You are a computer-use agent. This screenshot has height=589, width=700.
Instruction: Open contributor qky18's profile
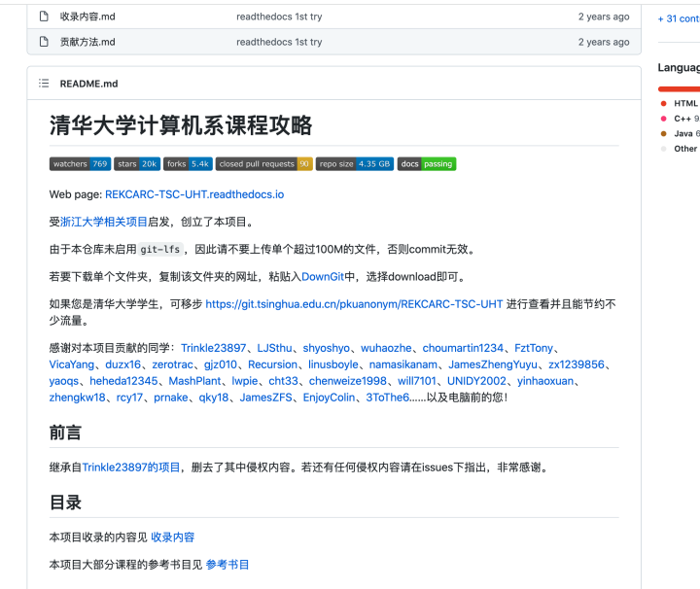pyautogui.click(x=214, y=398)
